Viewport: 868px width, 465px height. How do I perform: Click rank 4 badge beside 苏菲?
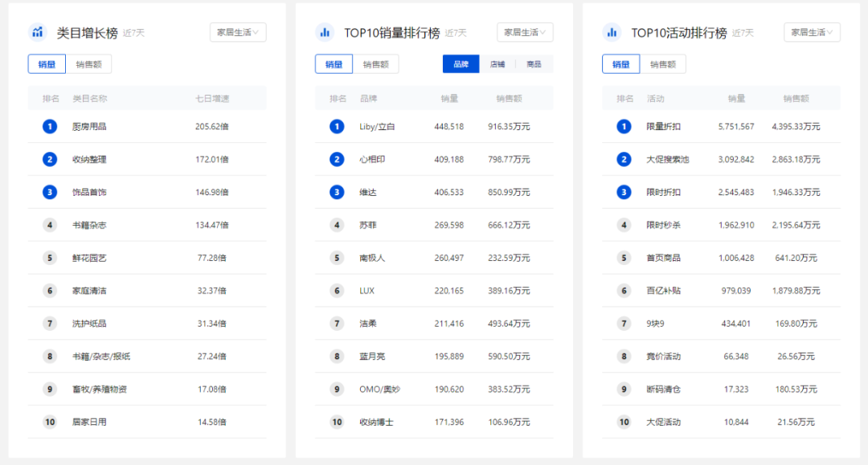[337, 225]
